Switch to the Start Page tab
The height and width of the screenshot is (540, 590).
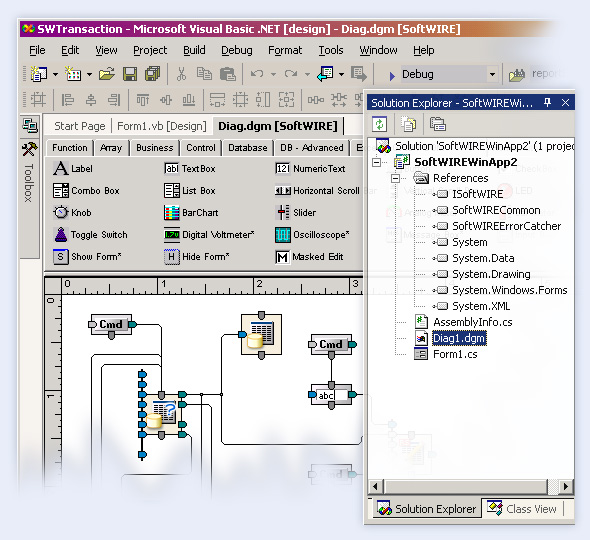coord(80,126)
